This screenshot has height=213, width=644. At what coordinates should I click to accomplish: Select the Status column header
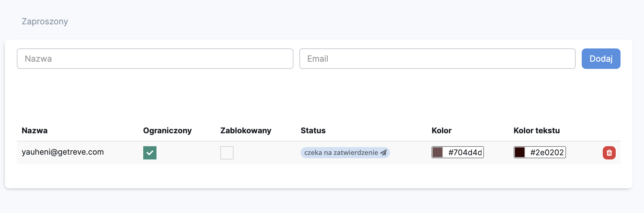313,131
